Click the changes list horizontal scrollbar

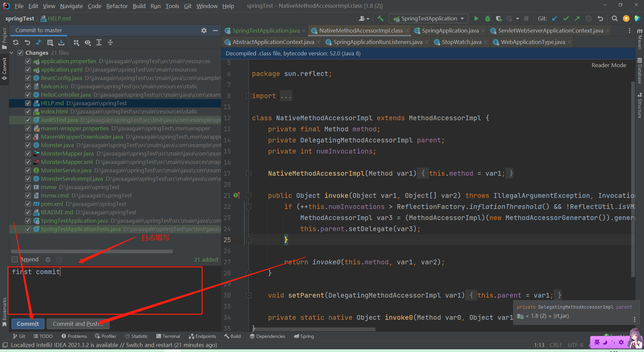click(92, 251)
